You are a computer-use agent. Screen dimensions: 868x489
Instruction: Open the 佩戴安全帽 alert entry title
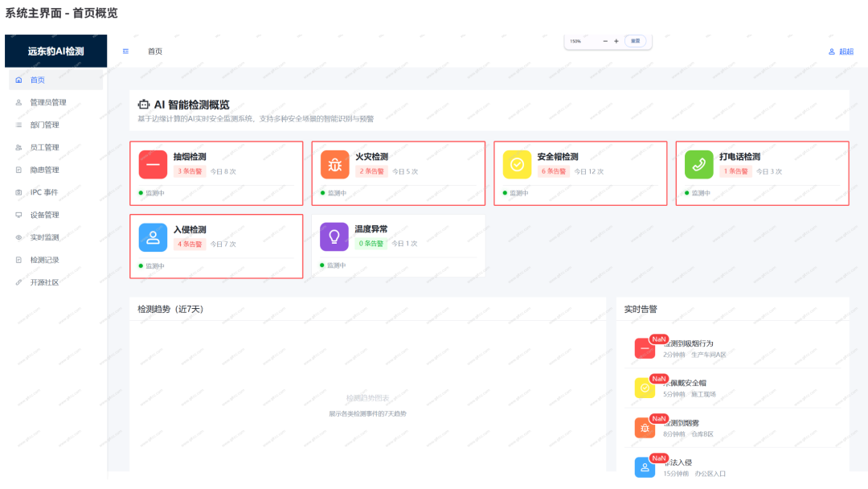(x=686, y=383)
